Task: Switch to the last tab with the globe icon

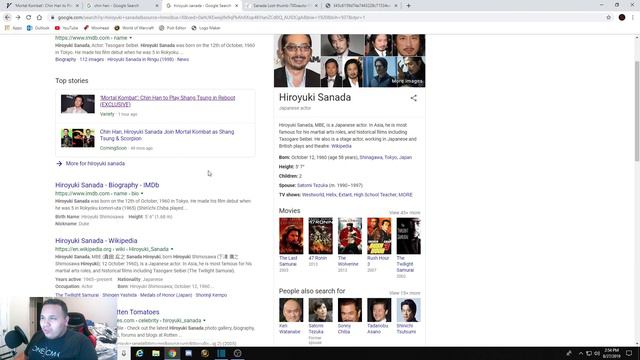Action: point(361,6)
